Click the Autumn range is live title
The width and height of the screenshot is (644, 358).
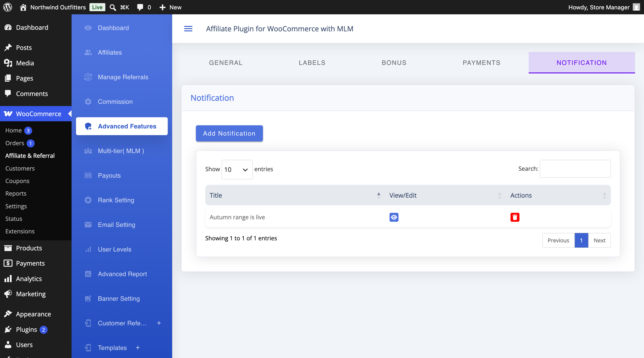coord(237,217)
